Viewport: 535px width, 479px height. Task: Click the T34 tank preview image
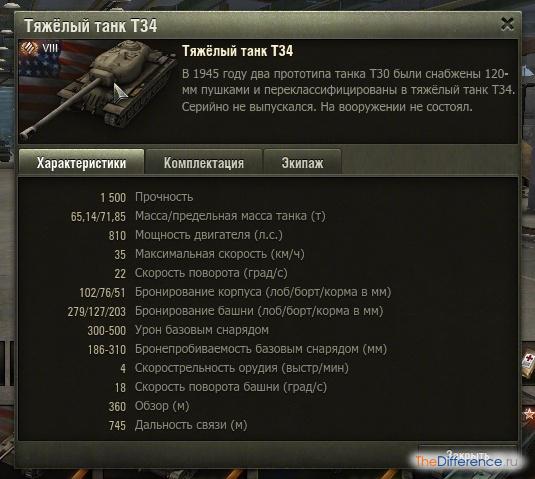(x=98, y=91)
